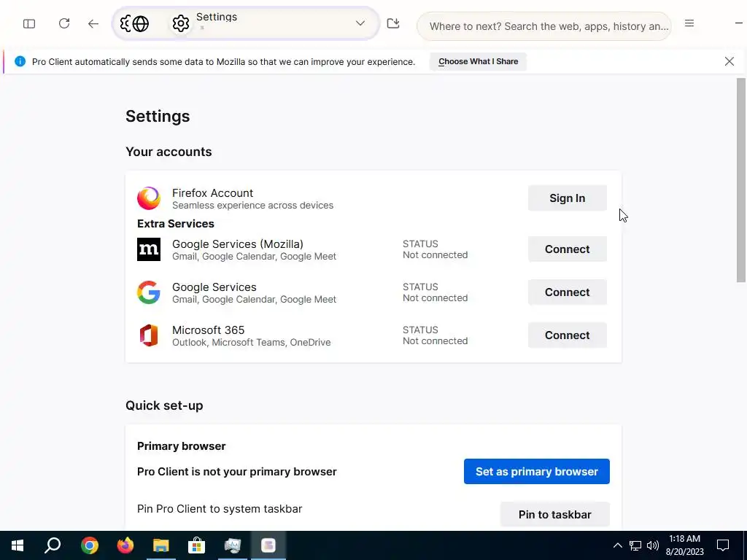This screenshot has height=560, width=747.
Task: Open the volume control tray icon
Action: [x=652, y=545]
